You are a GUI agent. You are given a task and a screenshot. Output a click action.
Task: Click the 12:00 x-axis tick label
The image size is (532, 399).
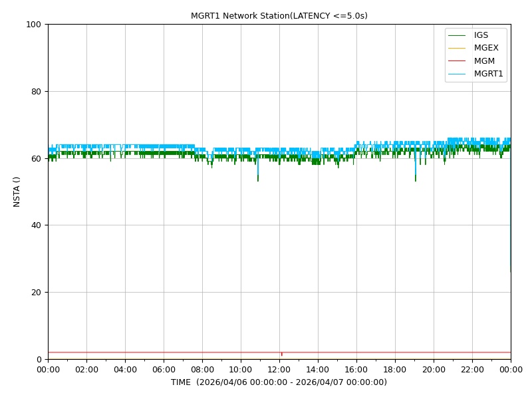coord(279,370)
